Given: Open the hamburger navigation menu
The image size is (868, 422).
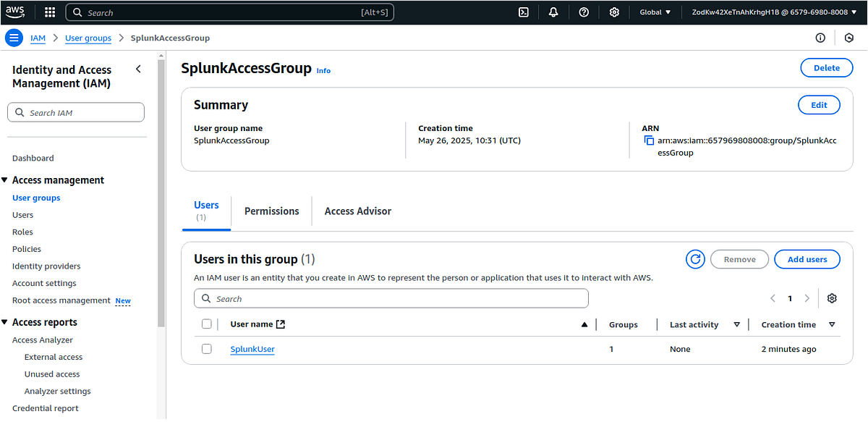Looking at the screenshot, I should tap(13, 37).
